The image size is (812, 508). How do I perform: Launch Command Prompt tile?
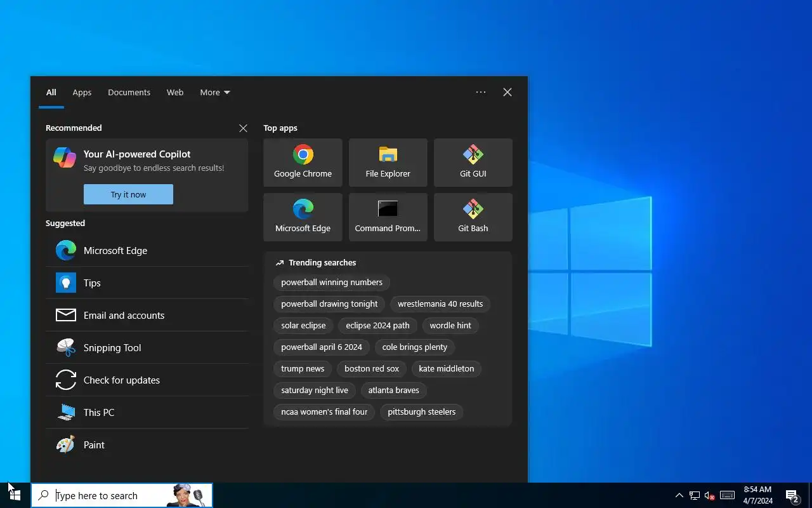tap(388, 217)
